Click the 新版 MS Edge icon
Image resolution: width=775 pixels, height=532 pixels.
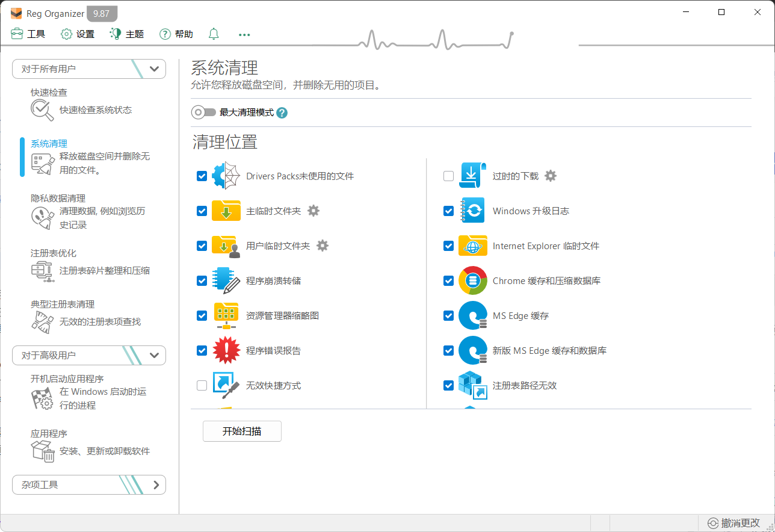point(472,350)
